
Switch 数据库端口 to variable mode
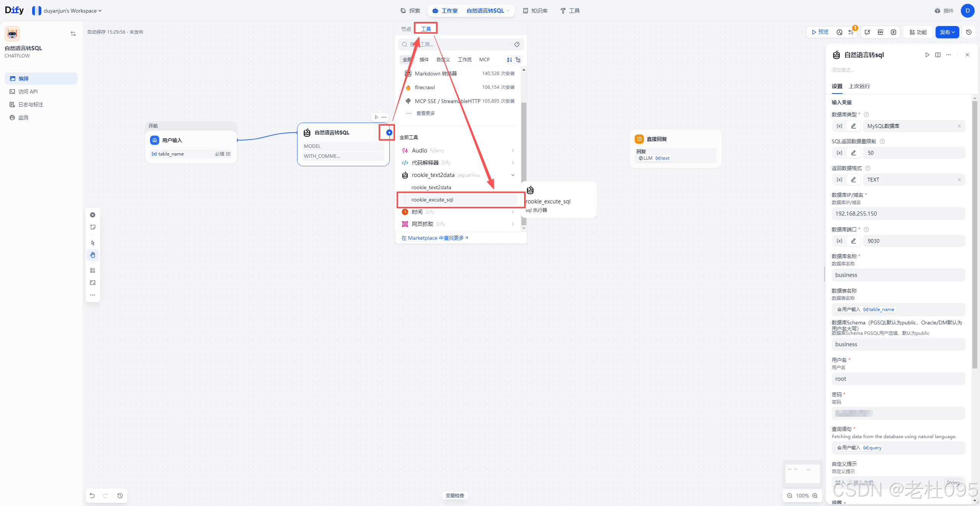click(x=839, y=241)
